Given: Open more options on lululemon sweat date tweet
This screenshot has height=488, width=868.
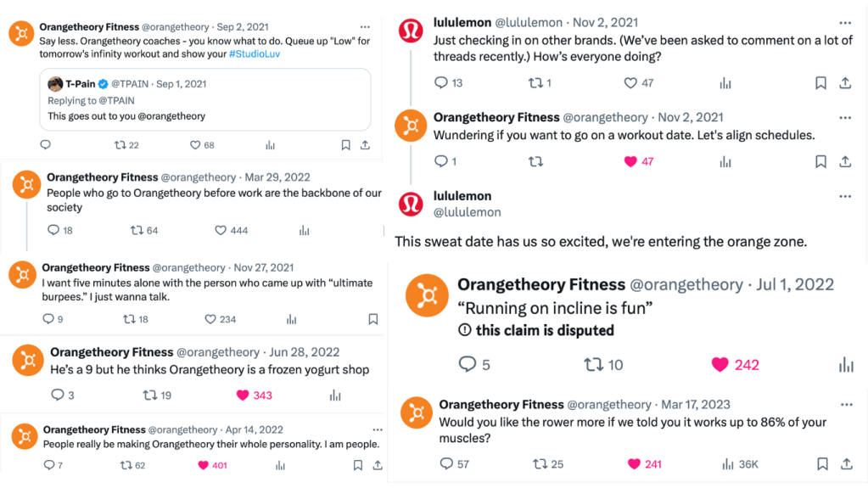Looking at the screenshot, I should tap(844, 196).
